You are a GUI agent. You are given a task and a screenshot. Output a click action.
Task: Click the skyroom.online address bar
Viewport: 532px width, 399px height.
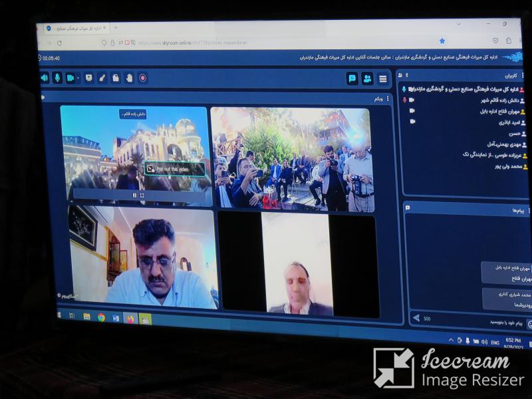click(194, 43)
